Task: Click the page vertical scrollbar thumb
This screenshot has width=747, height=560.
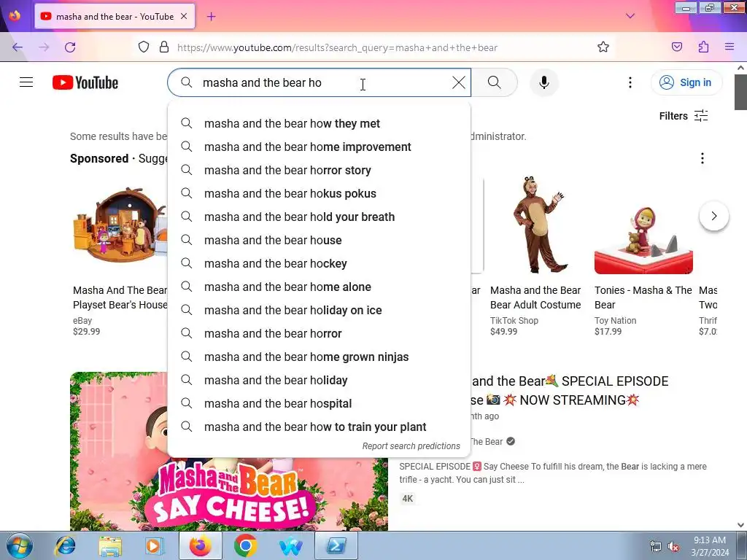Action: click(740, 92)
